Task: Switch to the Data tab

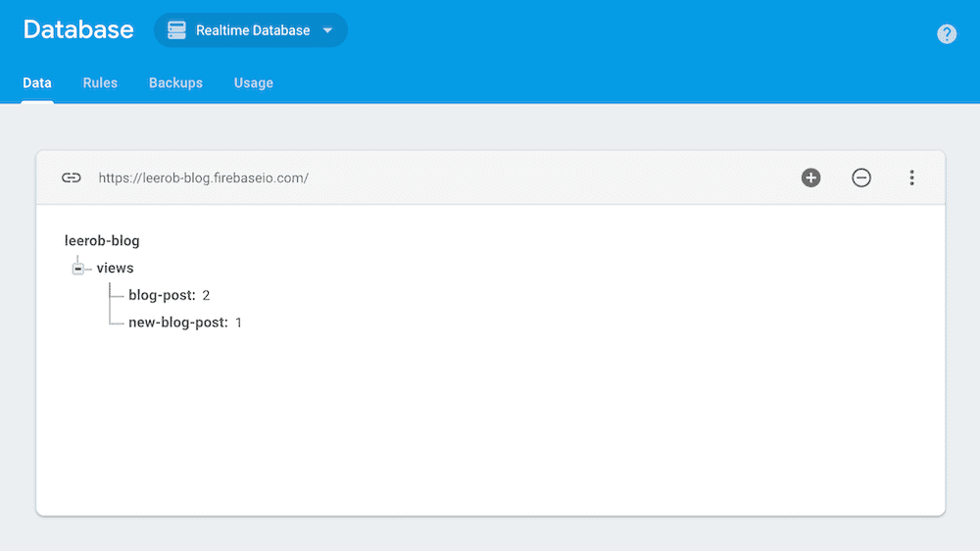Action: click(37, 83)
